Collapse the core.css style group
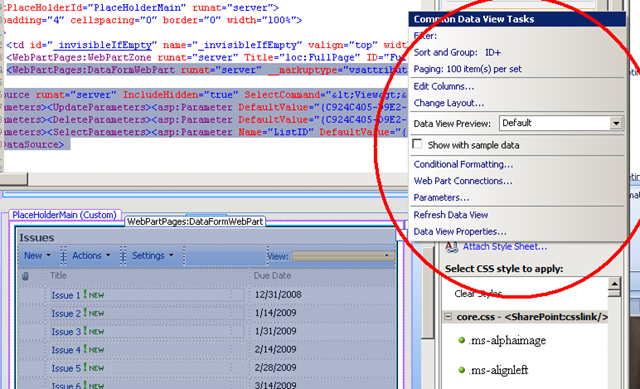 tap(448, 317)
